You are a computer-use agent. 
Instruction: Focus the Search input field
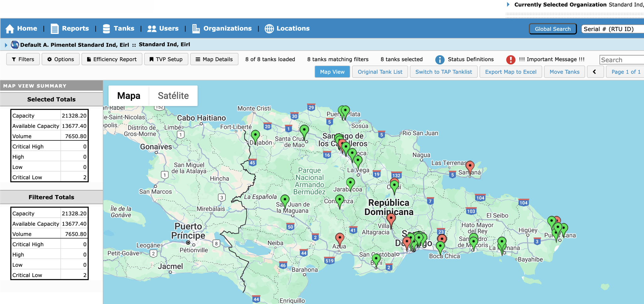tap(622, 60)
